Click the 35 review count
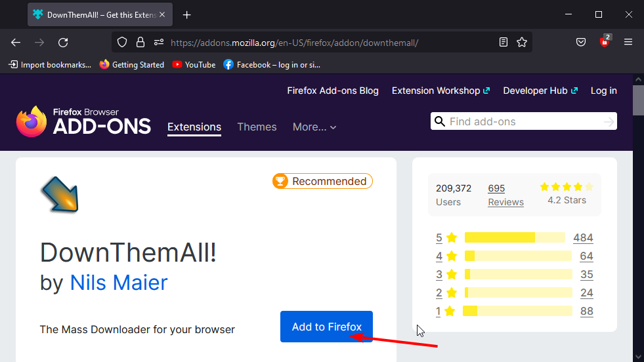The height and width of the screenshot is (362, 644). (586, 274)
